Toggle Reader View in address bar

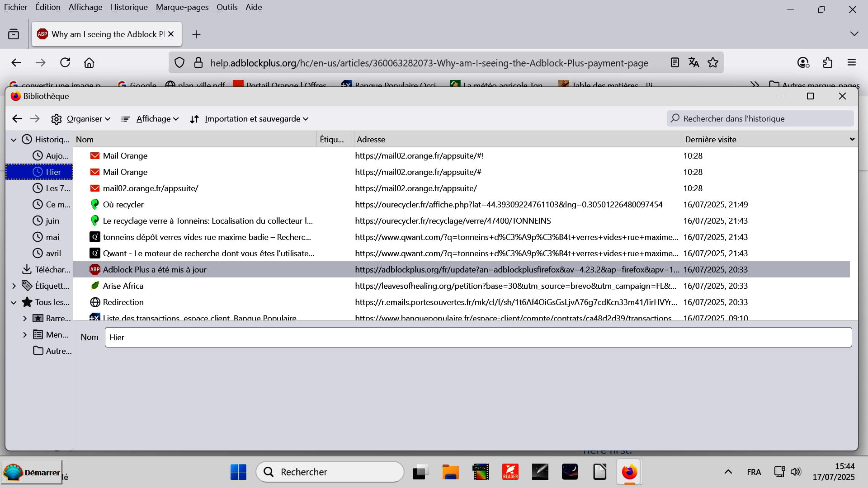(675, 63)
